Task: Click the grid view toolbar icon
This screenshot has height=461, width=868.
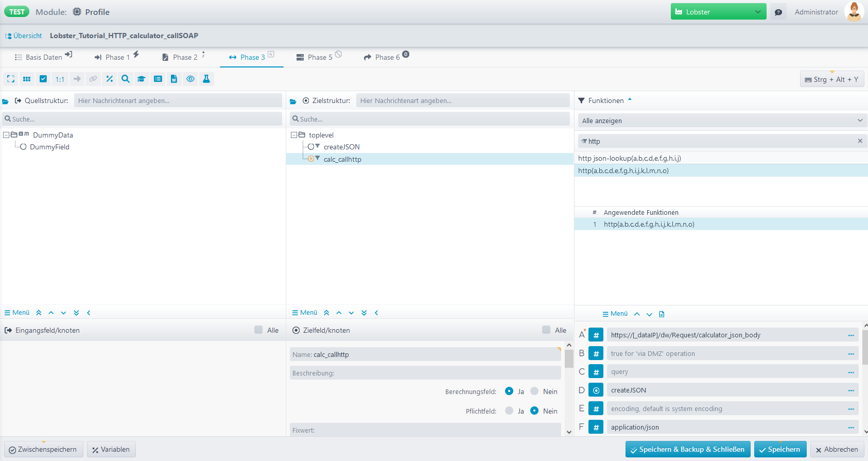Action: (27, 79)
